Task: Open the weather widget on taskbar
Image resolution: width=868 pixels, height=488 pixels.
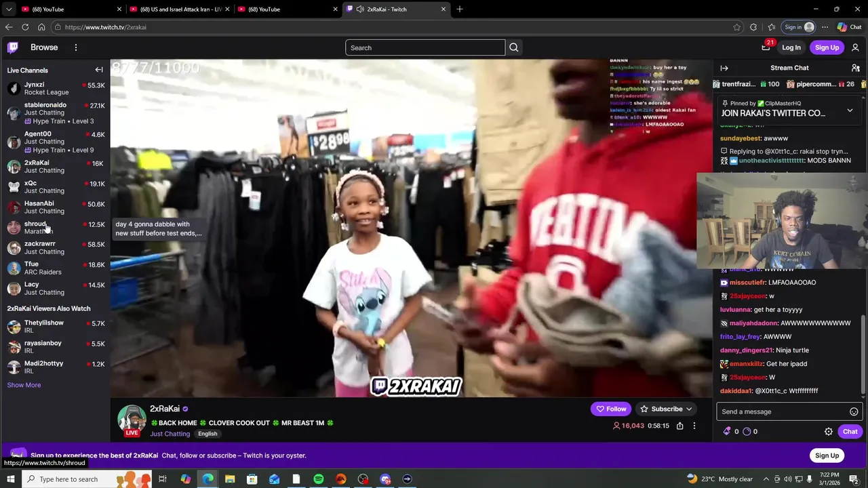Action: pyautogui.click(x=719, y=479)
